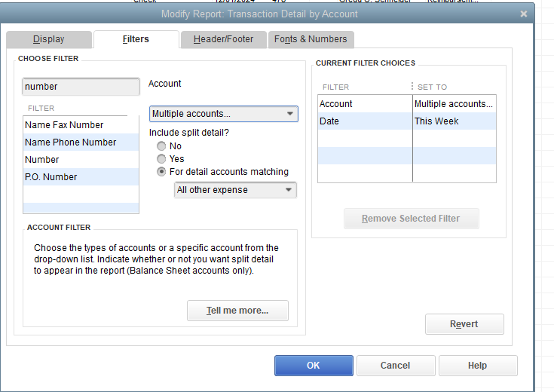This screenshot has height=392, width=554.
Task: Open the Header/Footer tab
Action: tap(223, 39)
